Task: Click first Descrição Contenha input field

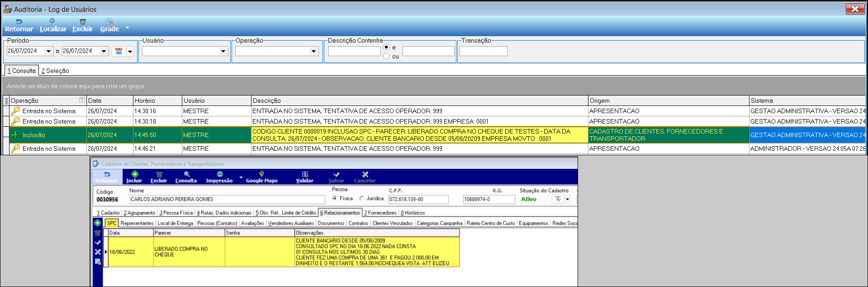Action: (354, 51)
